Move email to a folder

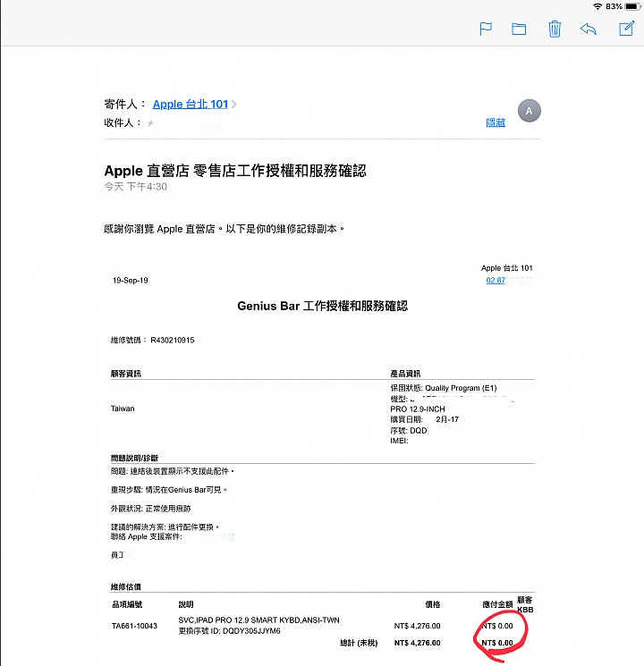[x=519, y=29]
